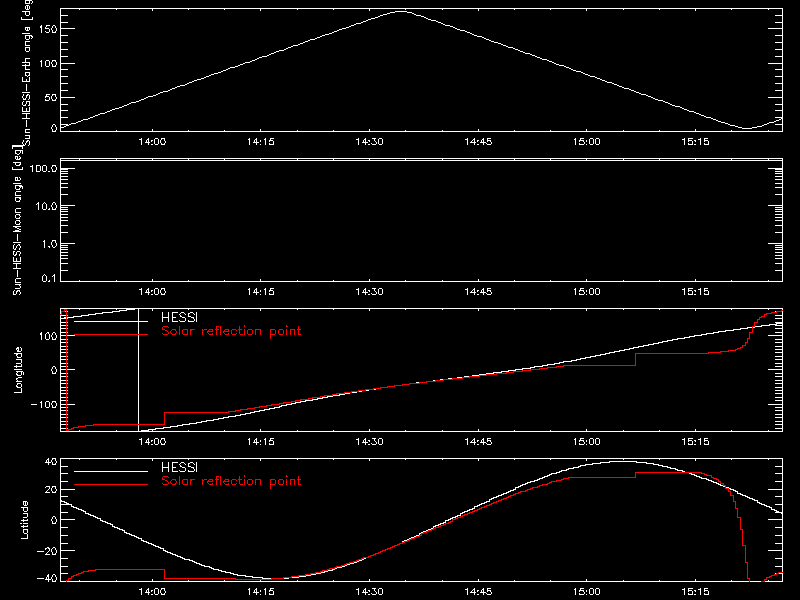
Task: Click the 100.0 tick label on Moon angle plot
Action: click(43, 169)
